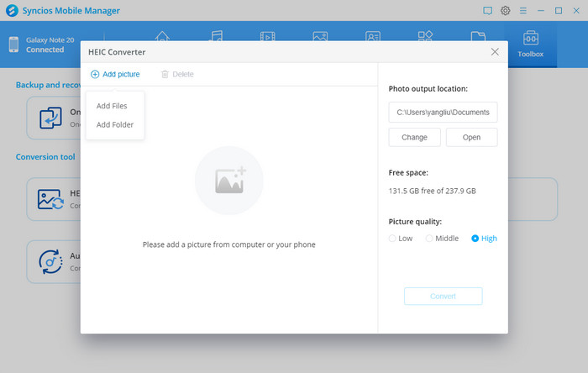588x373 pixels.
Task: Open settings gear in title bar
Action: point(506,11)
